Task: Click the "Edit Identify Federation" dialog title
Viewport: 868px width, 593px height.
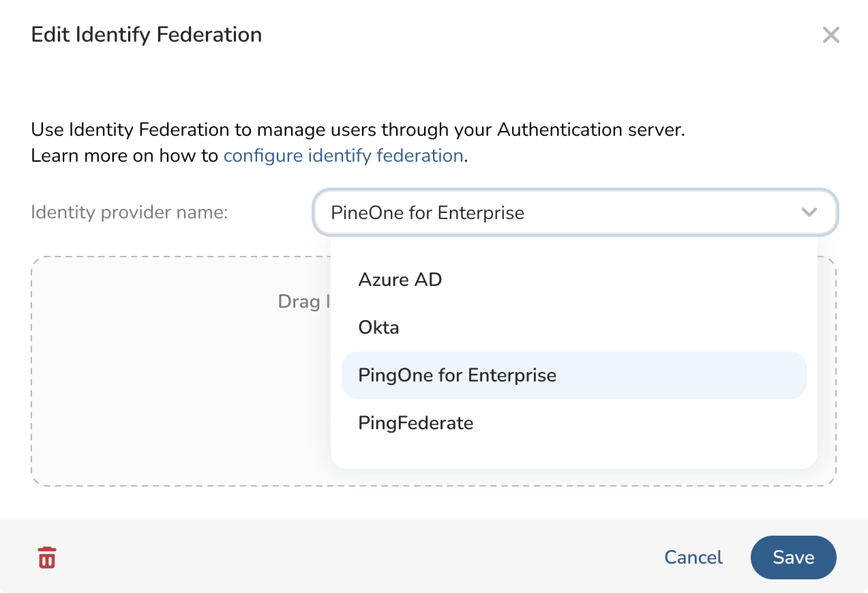Action: pyautogui.click(x=147, y=35)
